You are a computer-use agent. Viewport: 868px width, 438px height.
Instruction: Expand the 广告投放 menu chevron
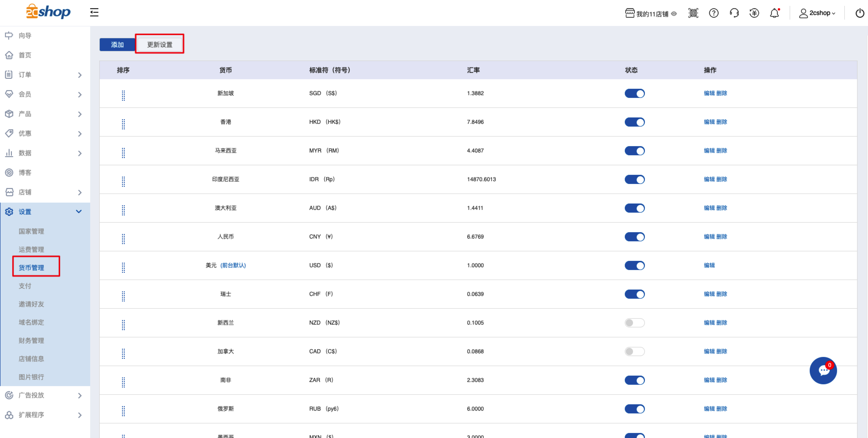point(80,395)
